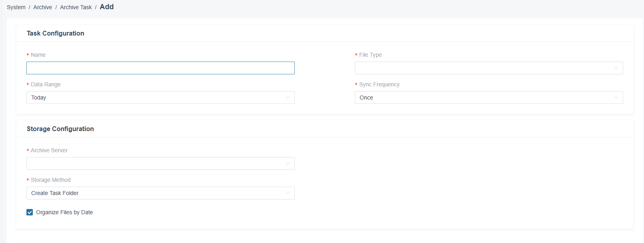Click the Task Configuration heading
Viewport: 644px width, 243px height.
56,33
